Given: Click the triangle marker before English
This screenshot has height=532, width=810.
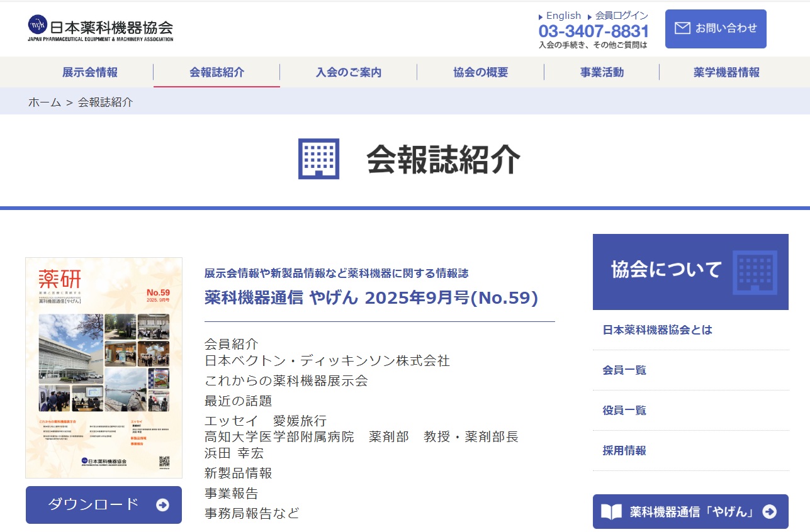Looking at the screenshot, I should click(541, 17).
